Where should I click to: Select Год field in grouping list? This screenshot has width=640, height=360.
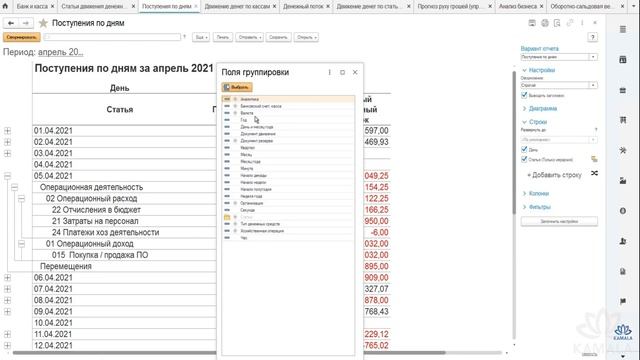pyautogui.click(x=288, y=120)
